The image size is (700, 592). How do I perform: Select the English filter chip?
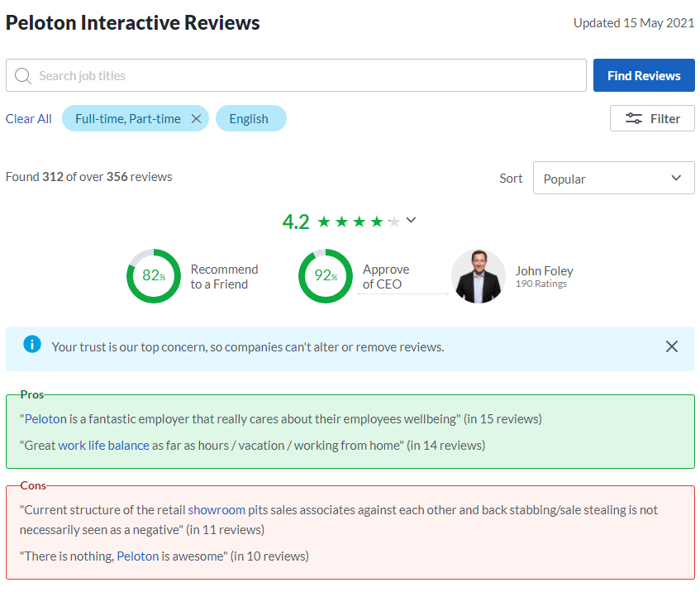coord(251,118)
